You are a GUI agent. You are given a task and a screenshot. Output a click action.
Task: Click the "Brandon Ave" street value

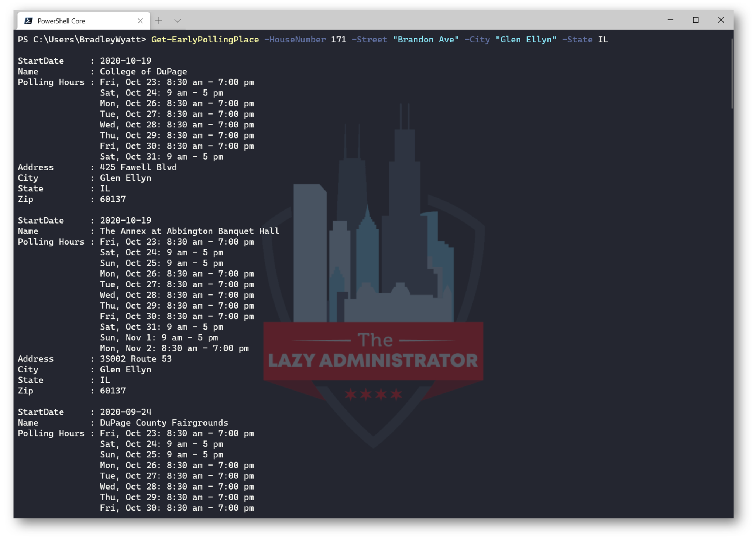426,40
